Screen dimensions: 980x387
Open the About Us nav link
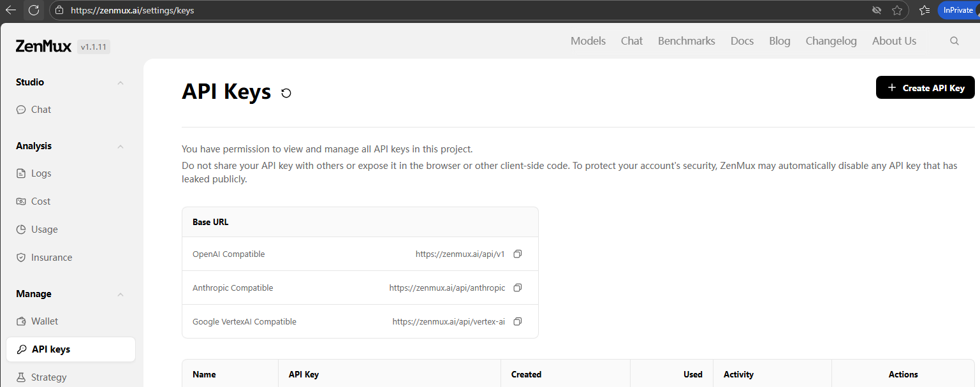[x=894, y=41]
